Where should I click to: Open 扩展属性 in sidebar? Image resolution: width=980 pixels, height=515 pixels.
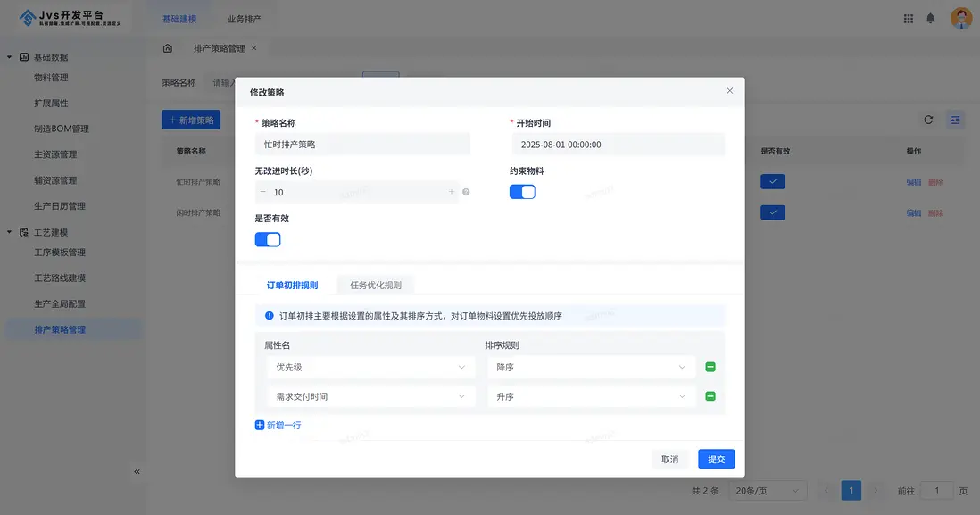(51, 104)
